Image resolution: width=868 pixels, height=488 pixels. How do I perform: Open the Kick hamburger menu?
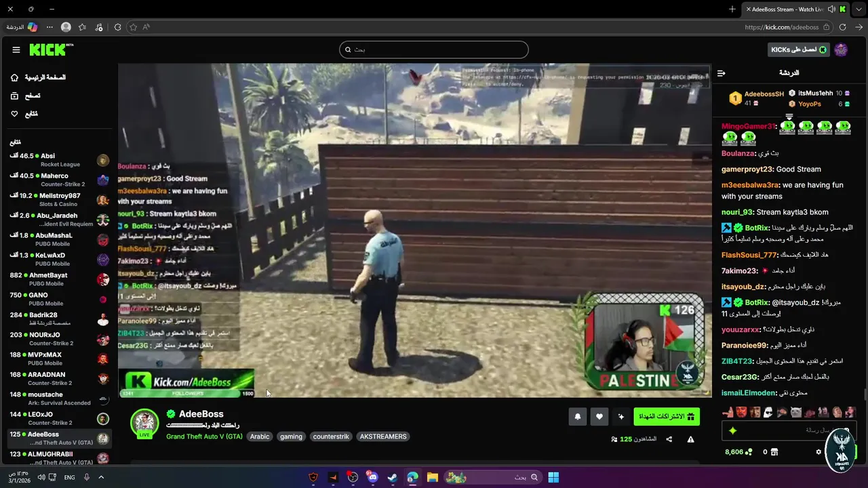[16, 49]
